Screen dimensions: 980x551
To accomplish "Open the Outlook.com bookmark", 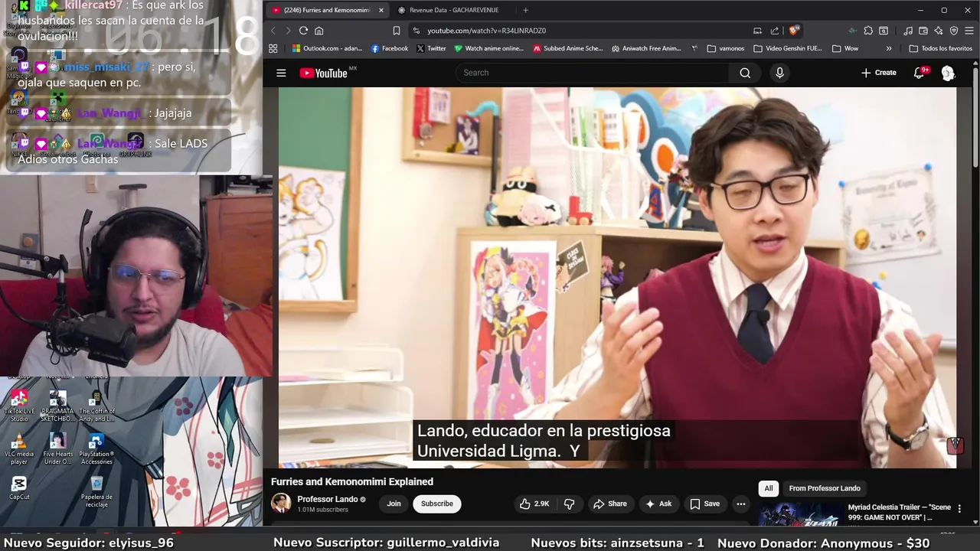I will [327, 48].
